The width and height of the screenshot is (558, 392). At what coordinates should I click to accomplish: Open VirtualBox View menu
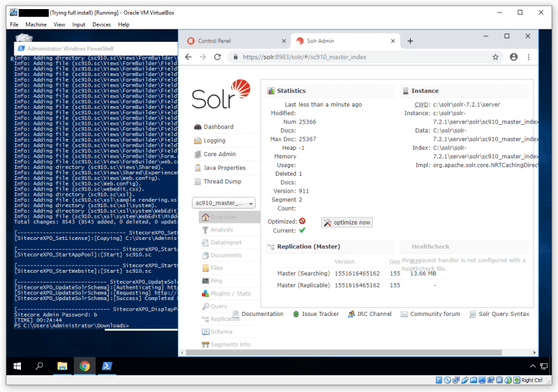point(59,24)
